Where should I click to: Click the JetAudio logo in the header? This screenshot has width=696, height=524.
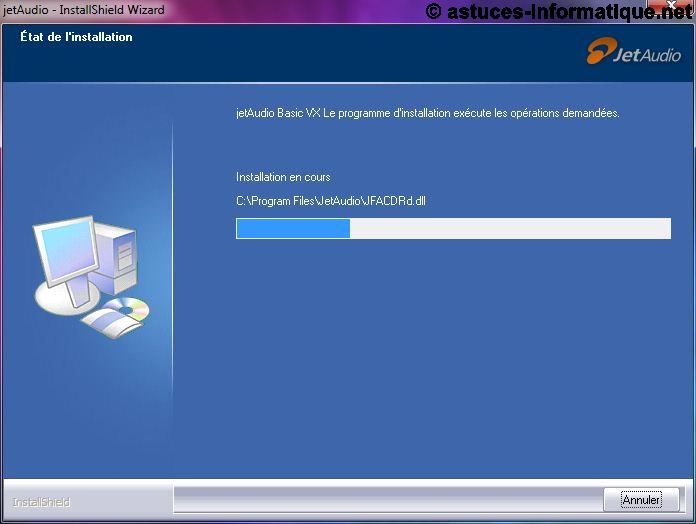click(633, 51)
